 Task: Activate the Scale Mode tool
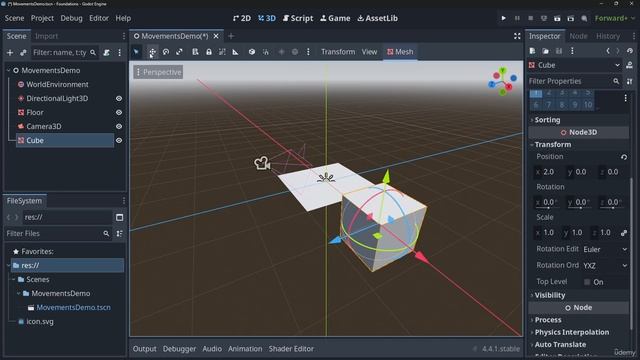179,52
